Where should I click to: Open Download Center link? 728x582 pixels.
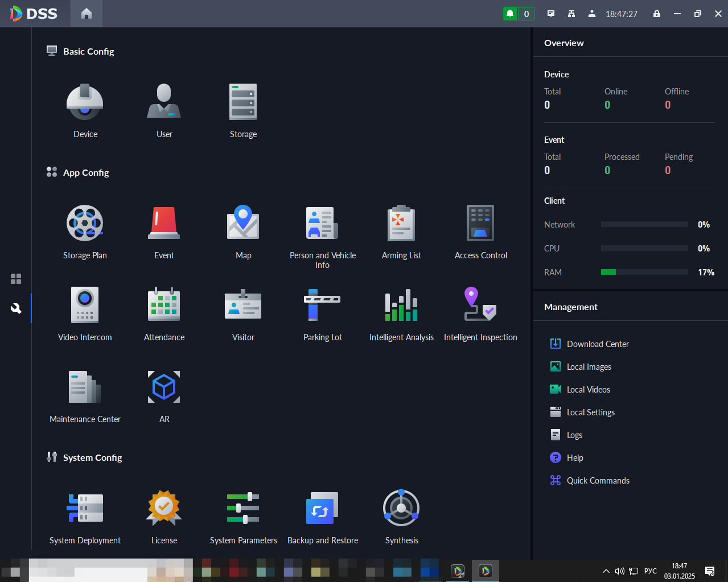598,344
